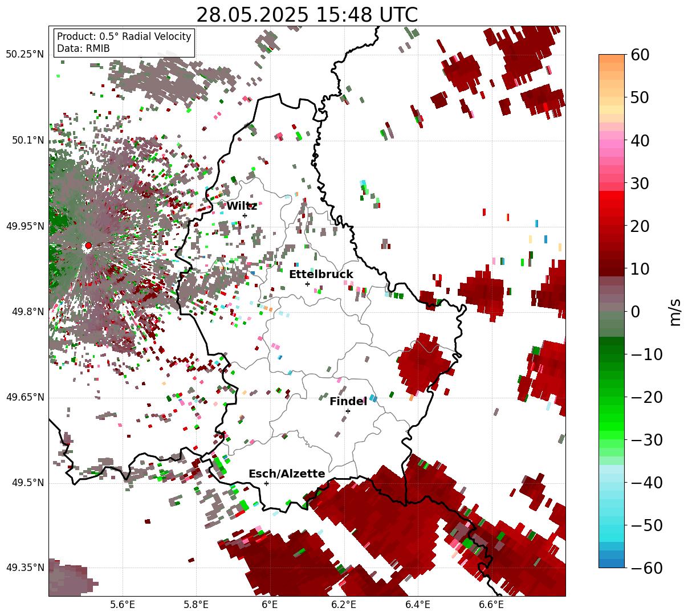Click the m/s colorbar unit label
The height and width of the screenshot is (616, 688).
(x=675, y=312)
